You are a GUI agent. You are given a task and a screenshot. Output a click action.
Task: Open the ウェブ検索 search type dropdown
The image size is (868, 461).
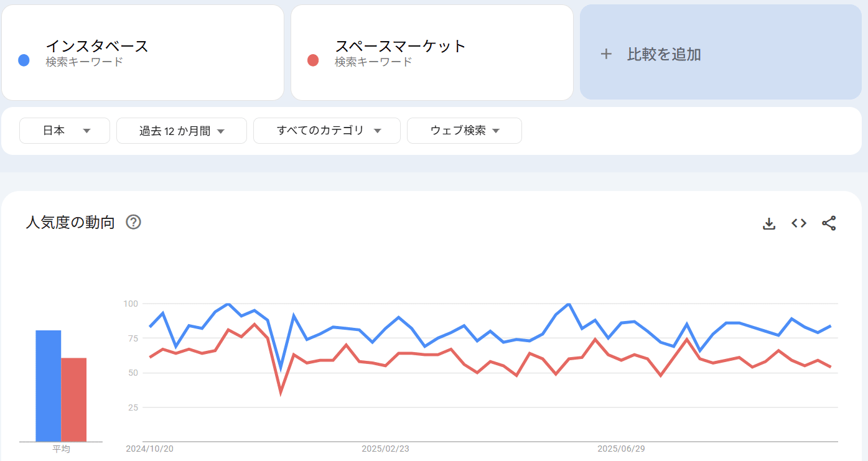pos(464,131)
